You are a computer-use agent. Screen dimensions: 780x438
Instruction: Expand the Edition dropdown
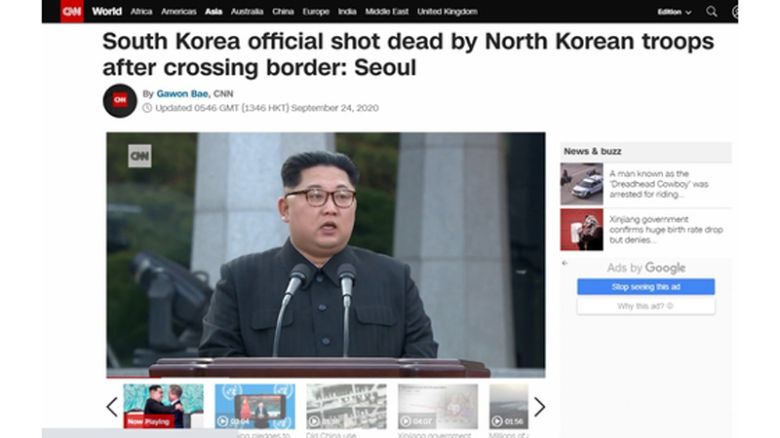674,12
